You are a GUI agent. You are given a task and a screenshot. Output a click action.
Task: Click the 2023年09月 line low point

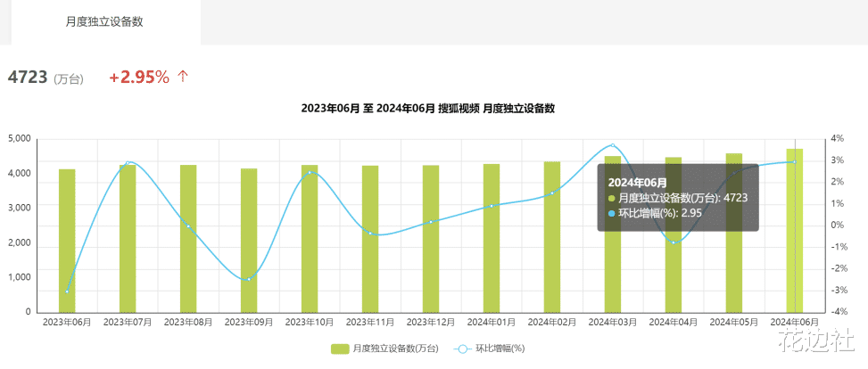(249, 279)
